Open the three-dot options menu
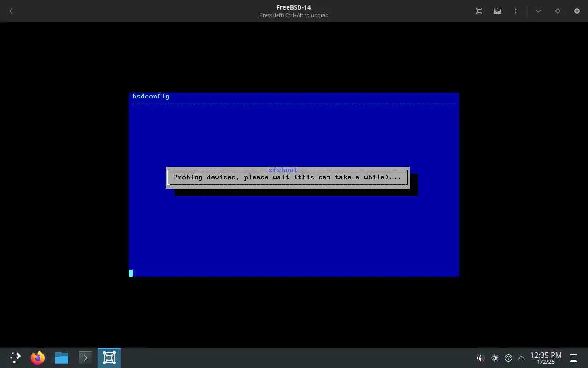Screen dimensions: 588x368 516,11
